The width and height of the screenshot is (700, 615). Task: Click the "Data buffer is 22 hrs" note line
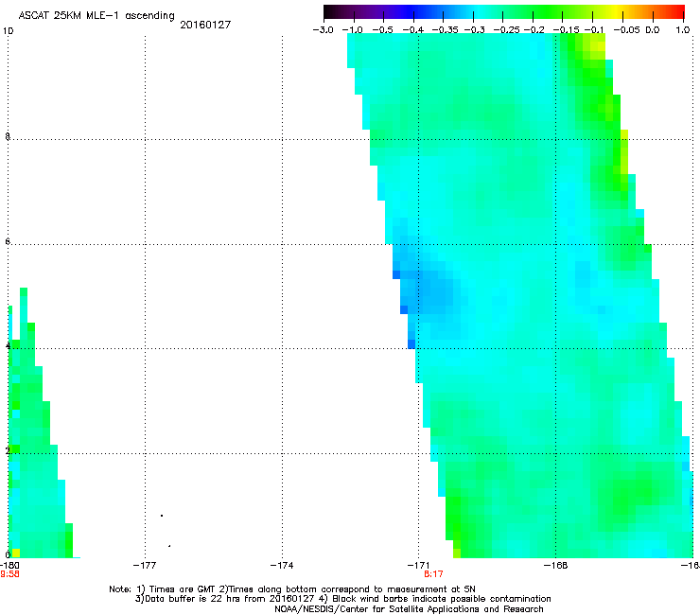[x=342, y=599]
